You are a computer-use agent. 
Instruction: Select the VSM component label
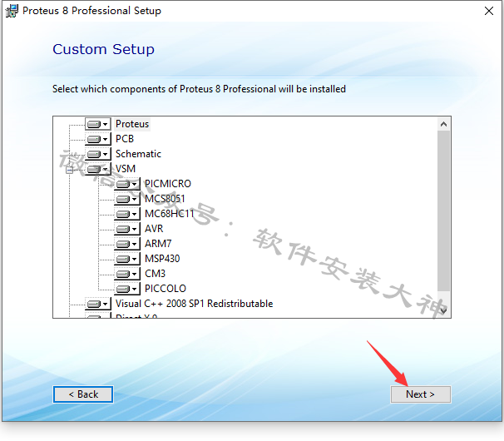tap(126, 169)
